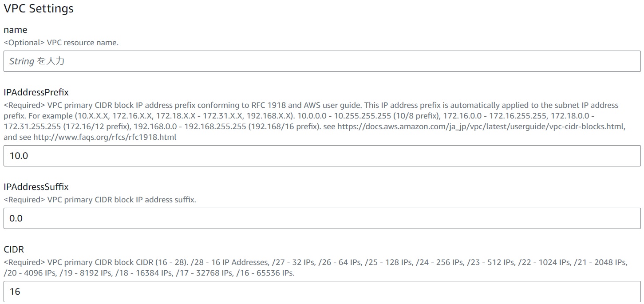
Task: Click the IPAddressPrefix label
Action: [36, 92]
